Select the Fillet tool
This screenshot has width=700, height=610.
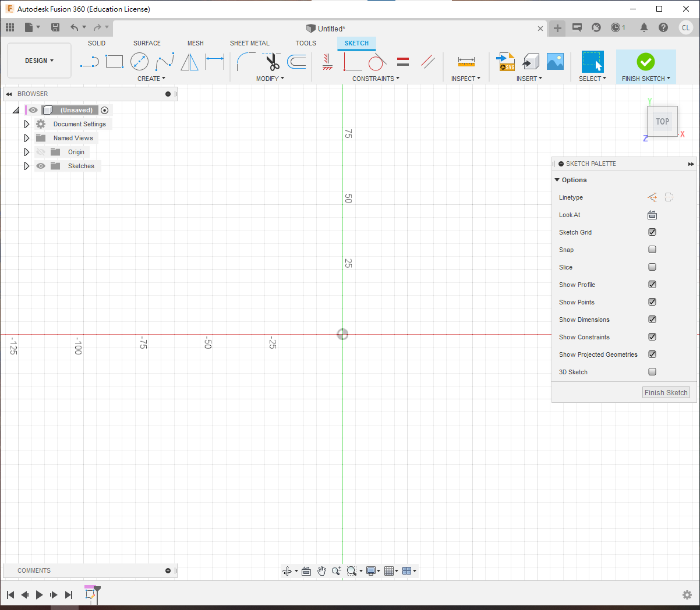[246, 62]
